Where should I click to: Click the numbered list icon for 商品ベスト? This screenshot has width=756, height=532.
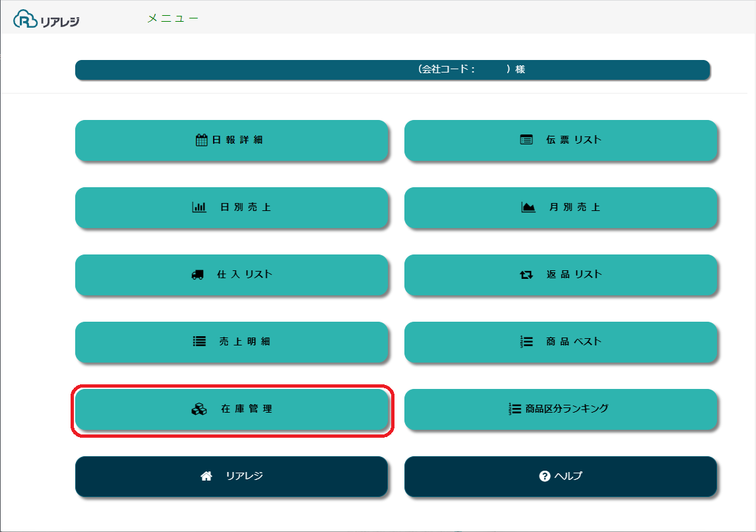click(x=526, y=342)
